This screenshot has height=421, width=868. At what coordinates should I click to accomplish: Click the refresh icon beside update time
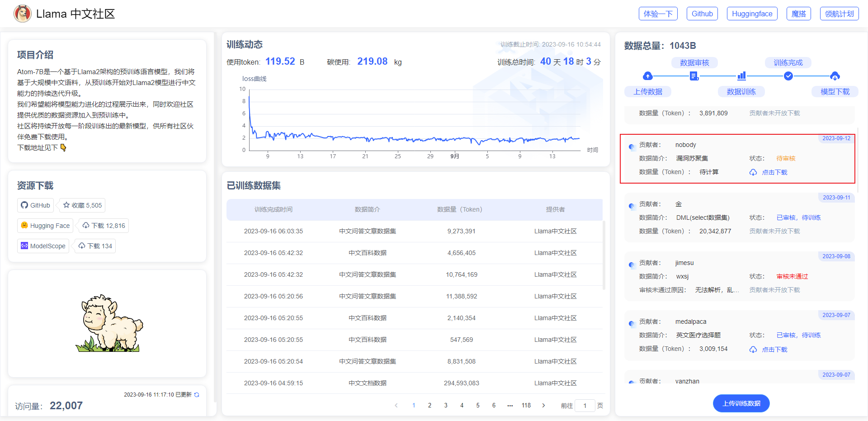pyautogui.click(x=197, y=395)
